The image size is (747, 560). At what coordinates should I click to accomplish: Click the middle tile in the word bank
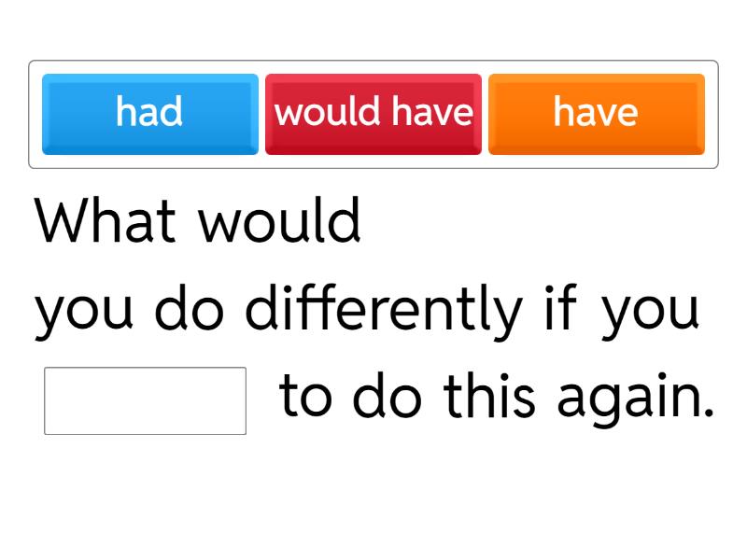373,113
